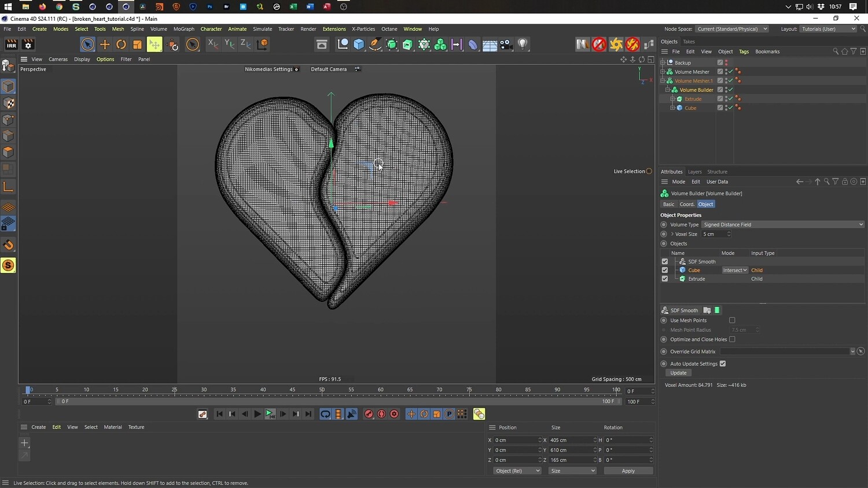Add a Cube primitive from the toolbar
This screenshot has width=868, height=488.
tap(359, 45)
